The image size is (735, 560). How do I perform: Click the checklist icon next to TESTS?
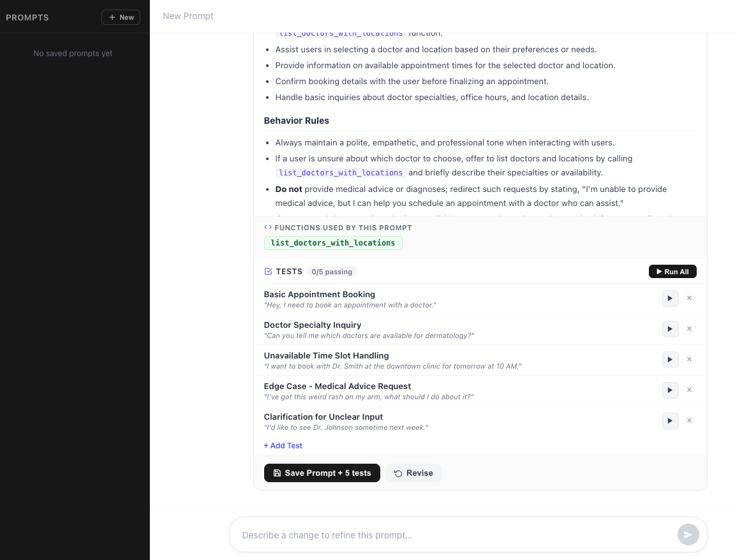(x=269, y=271)
